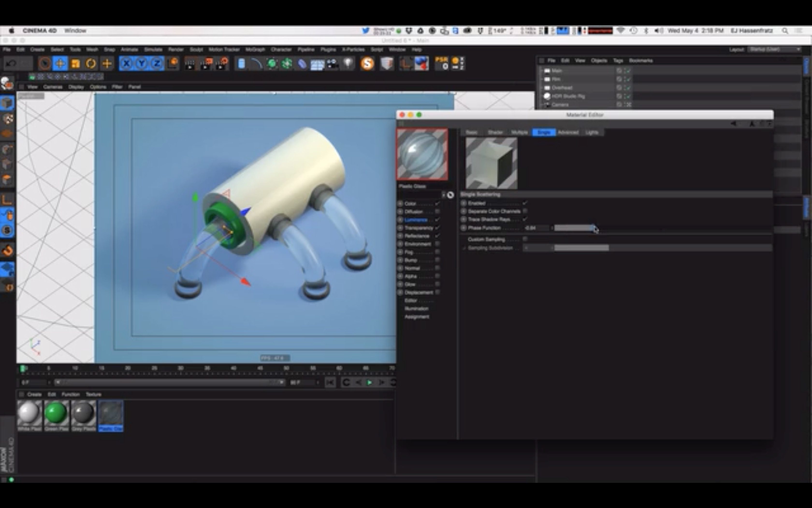Open Create menu in main menu bar
Image resolution: width=812 pixels, height=508 pixels.
(x=37, y=49)
